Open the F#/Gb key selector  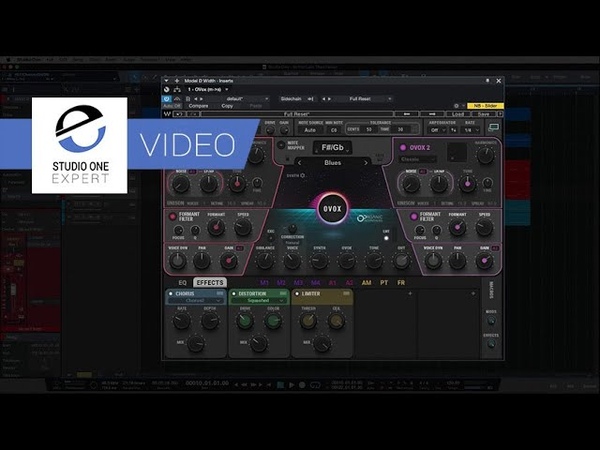click(332, 148)
